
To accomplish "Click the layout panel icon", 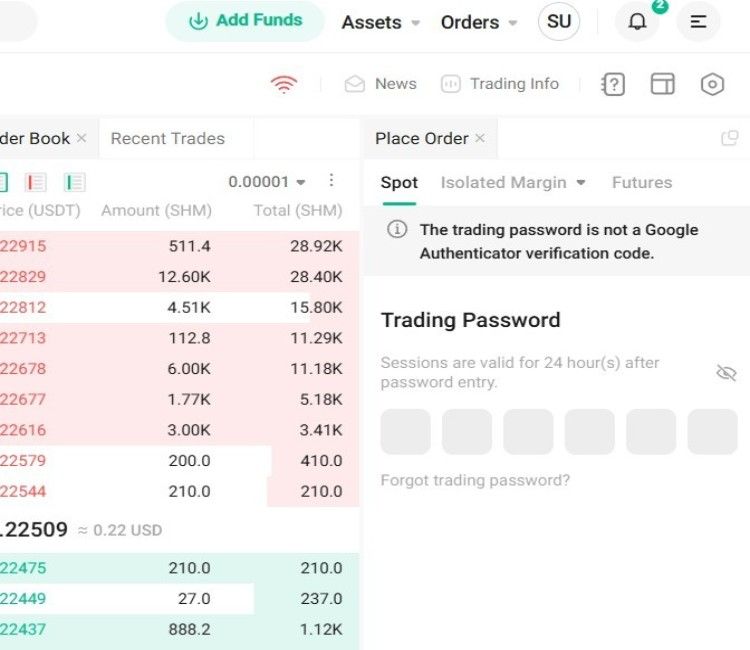I will pyautogui.click(x=662, y=84).
